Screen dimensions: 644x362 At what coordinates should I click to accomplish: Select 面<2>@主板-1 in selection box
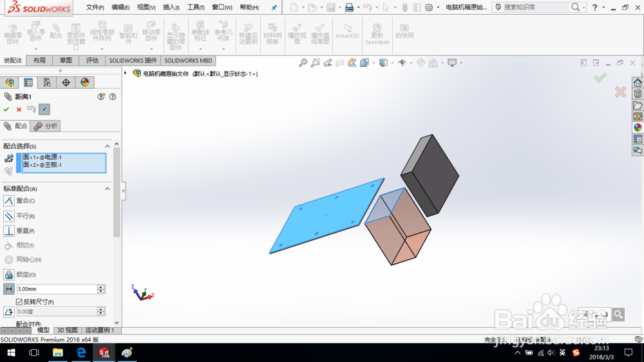click(43, 165)
